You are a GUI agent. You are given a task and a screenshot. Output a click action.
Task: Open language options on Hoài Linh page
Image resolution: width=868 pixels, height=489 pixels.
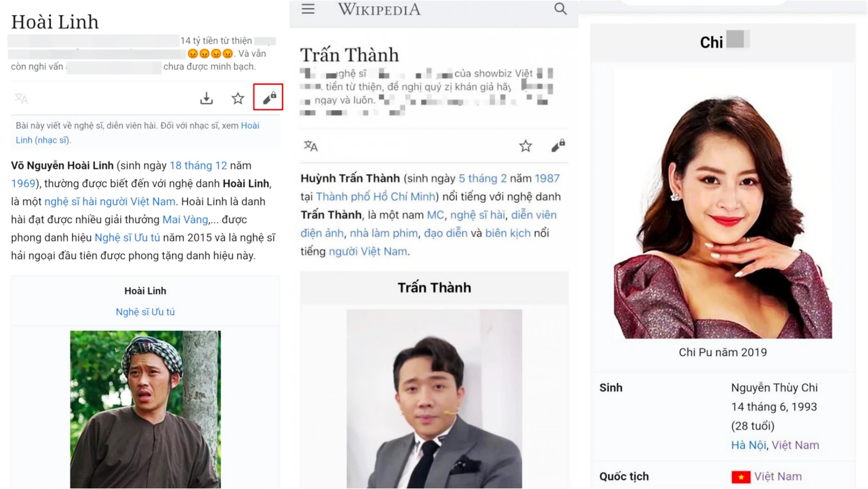21,98
